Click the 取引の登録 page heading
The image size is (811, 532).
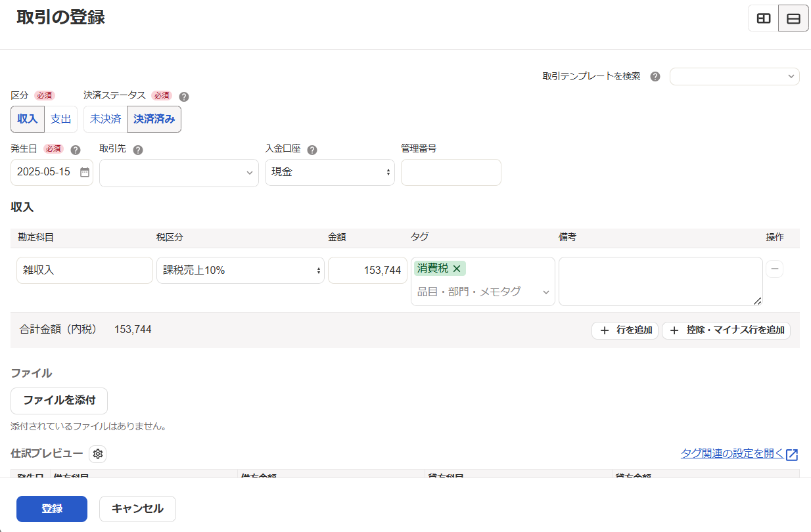click(x=61, y=18)
